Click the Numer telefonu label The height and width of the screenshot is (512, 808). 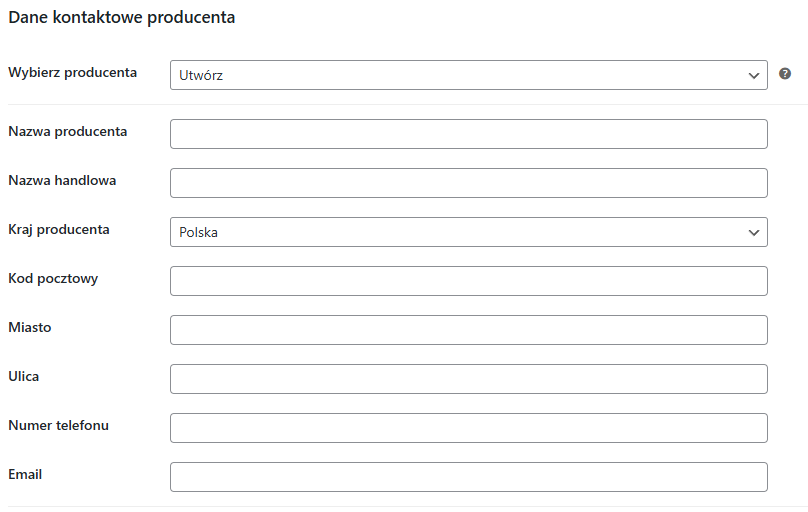[59, 425]
